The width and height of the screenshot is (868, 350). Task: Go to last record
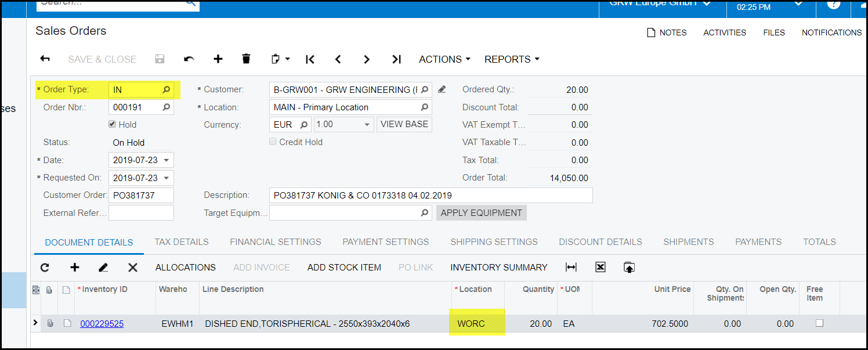pos(396,59)
